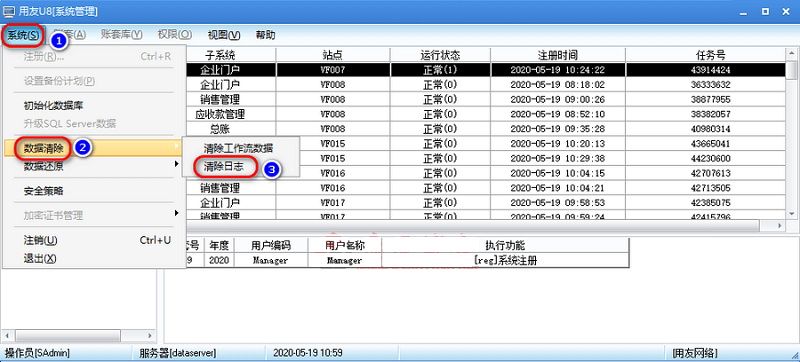Click status bar 操作员[SAdmin]

37,352
